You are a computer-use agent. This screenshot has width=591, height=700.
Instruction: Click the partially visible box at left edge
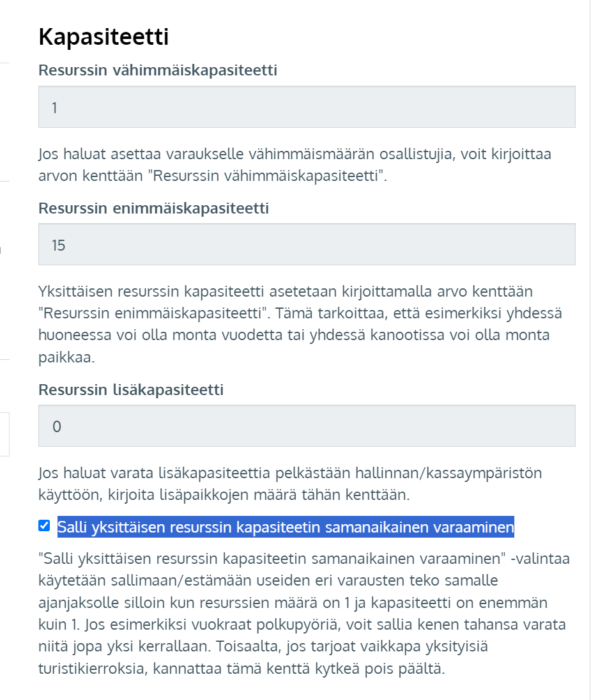[4, 434]
